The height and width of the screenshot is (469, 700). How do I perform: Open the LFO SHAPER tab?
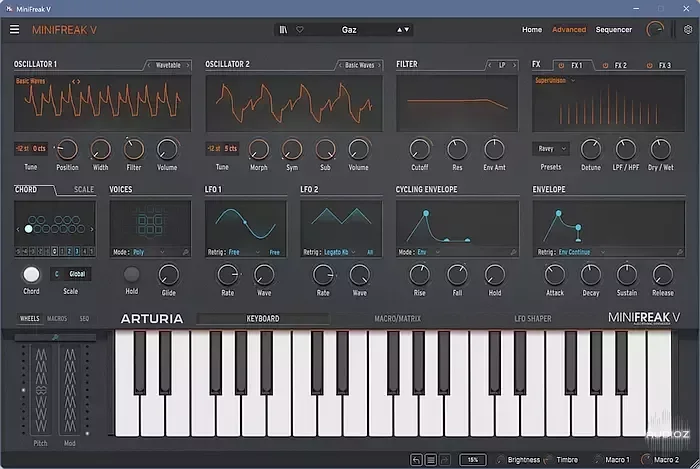click(x=533, y=319)
